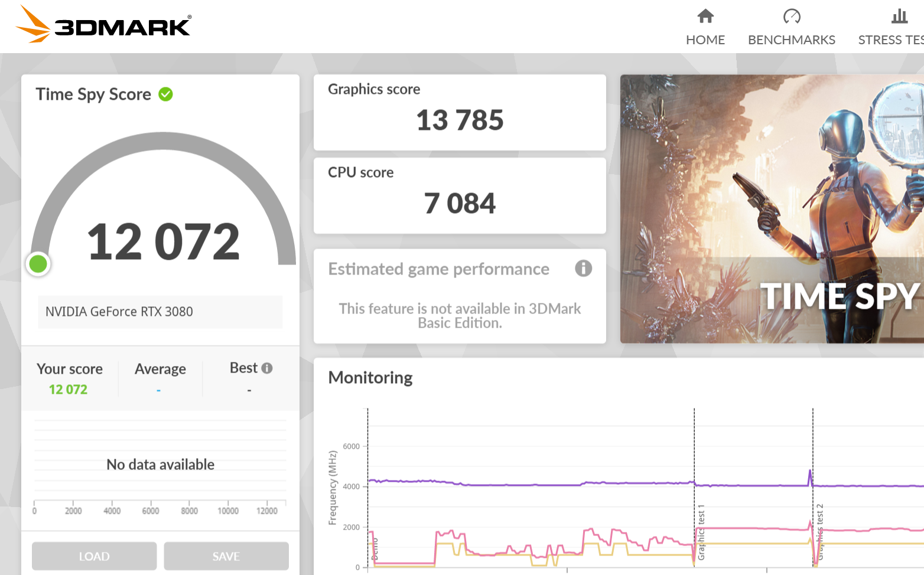Click green dot on score gauge

[x=38, y=264]
